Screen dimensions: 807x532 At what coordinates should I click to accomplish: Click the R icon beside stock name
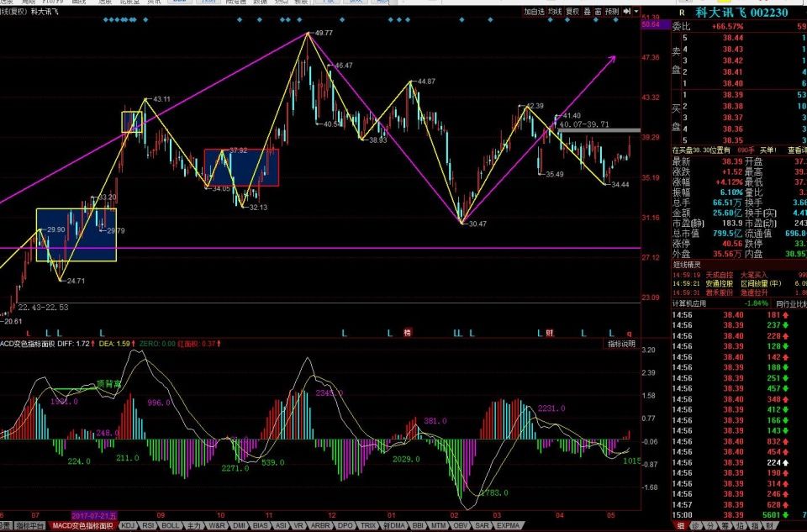point(680,13)
